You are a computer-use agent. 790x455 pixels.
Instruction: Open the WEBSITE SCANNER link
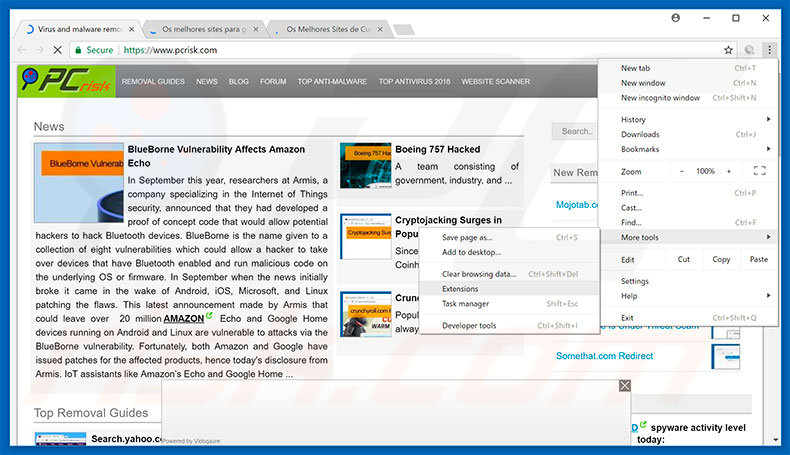(x=496, y=81)
